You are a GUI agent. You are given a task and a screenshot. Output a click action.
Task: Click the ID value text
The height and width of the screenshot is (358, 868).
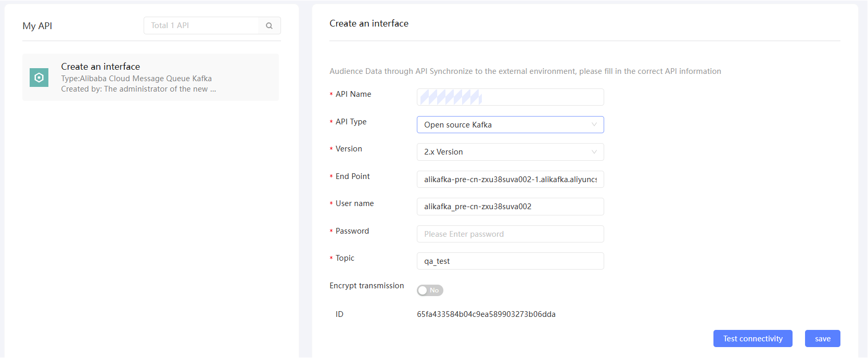[486, 314]
